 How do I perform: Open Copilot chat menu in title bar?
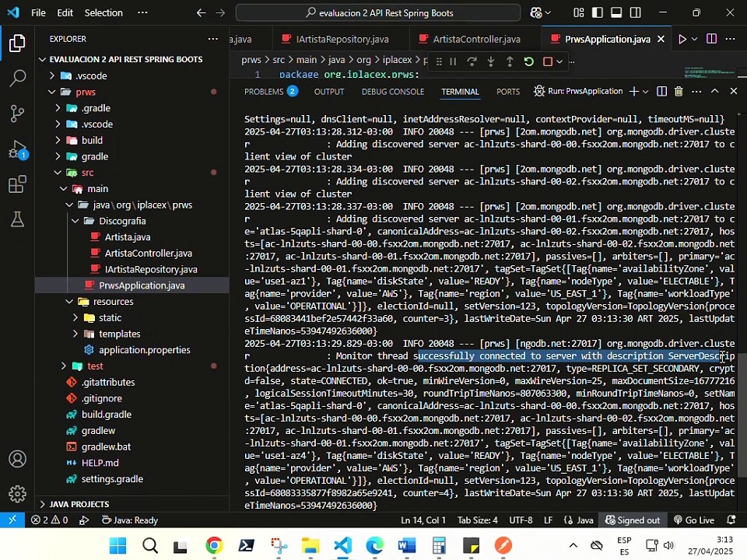(540, 13)
